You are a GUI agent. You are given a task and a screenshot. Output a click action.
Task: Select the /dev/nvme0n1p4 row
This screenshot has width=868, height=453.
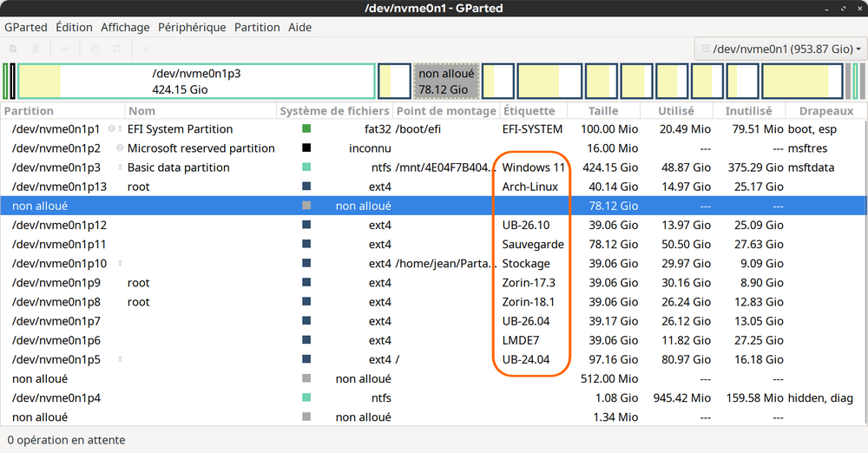433,397
